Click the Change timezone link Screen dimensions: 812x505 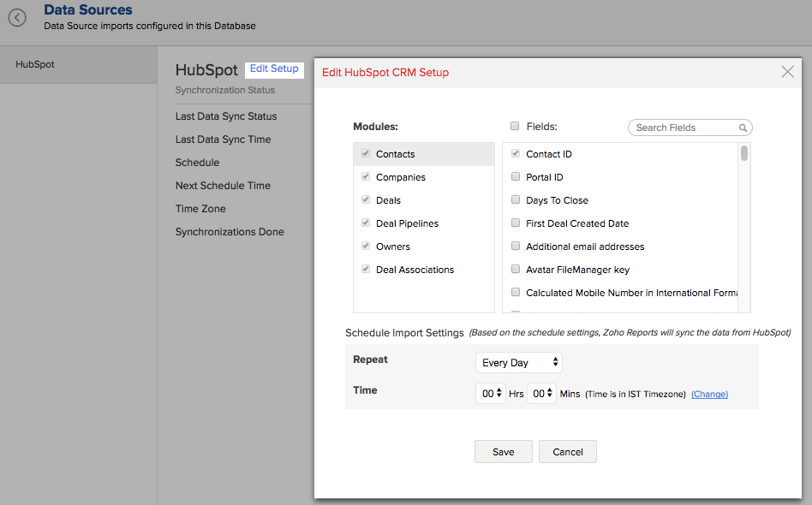tap(709, 395)
